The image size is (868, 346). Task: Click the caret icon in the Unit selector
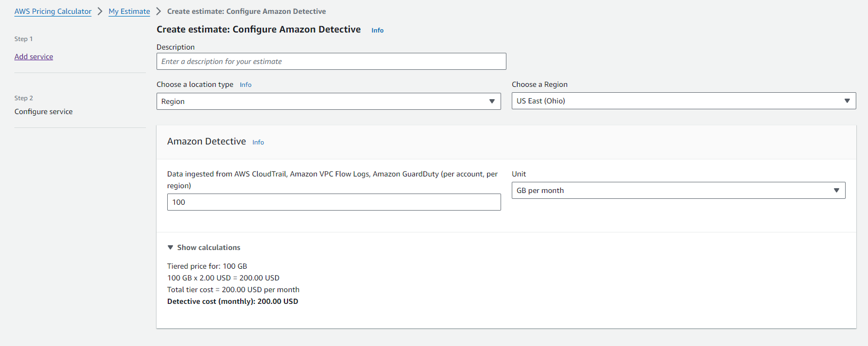click(836, 190)
